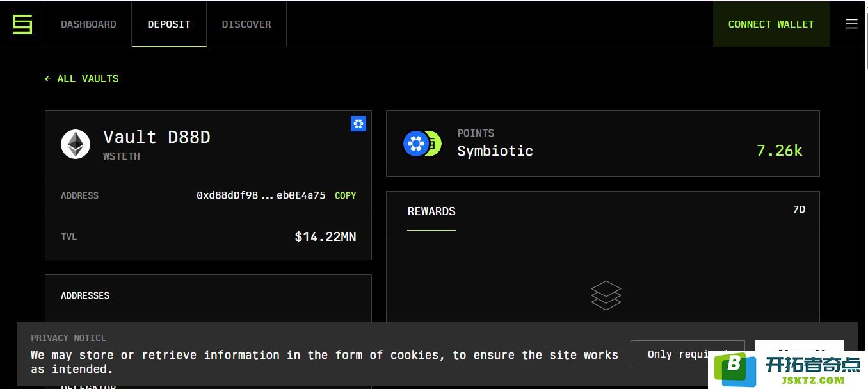Click the ADDRESSES section heading

click(85, 295)
